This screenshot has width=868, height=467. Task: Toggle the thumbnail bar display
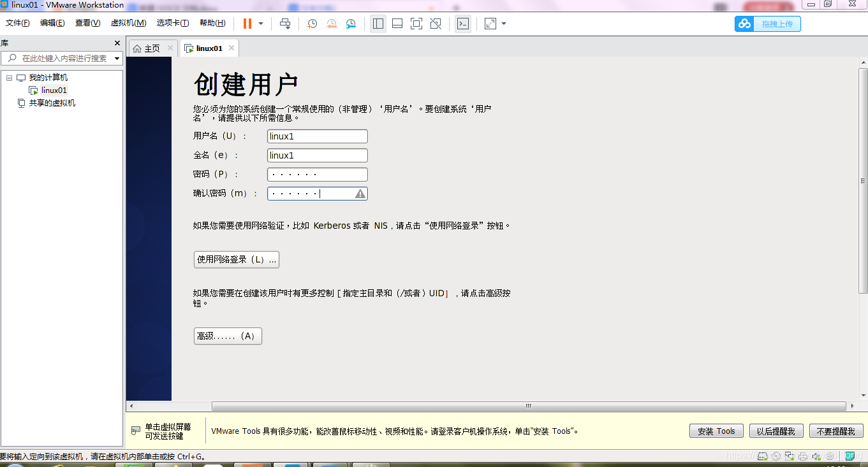397,23
